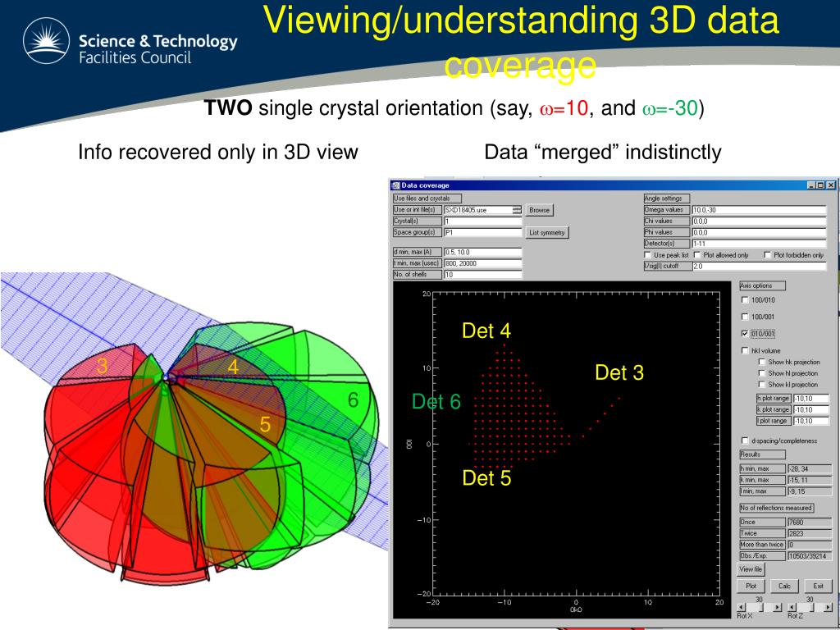Click the number 3 on red 3D region

(102, 366)
